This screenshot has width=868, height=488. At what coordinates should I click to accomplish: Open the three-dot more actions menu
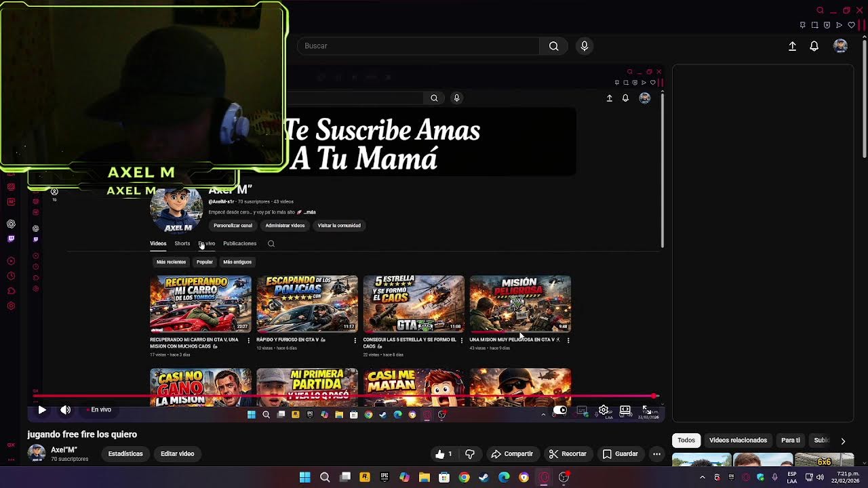tap(656, 454)
